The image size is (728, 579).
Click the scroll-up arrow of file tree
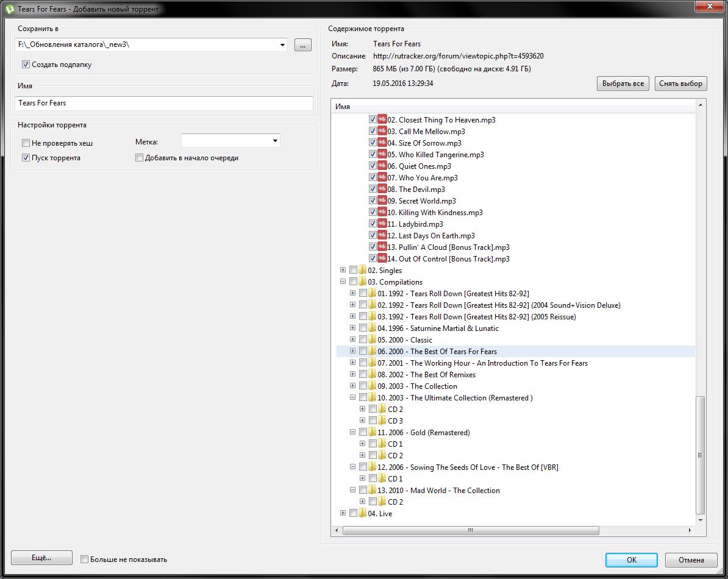(700, 105)
